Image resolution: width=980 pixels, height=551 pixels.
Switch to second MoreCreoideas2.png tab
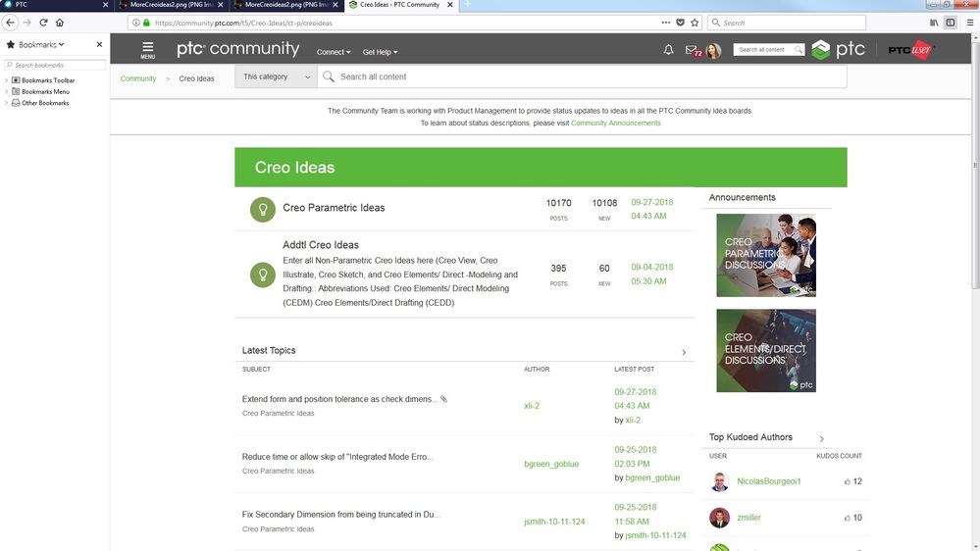tap(284, 4)
